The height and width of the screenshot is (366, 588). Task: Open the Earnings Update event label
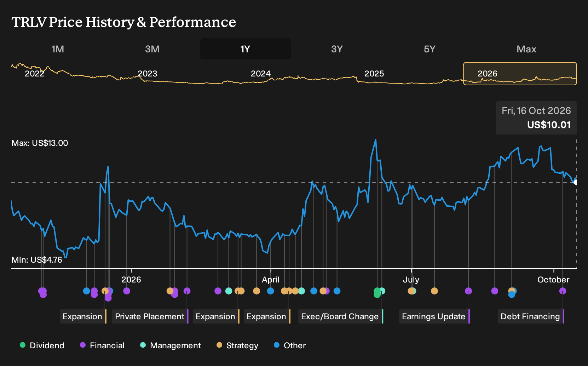(434, 316)
